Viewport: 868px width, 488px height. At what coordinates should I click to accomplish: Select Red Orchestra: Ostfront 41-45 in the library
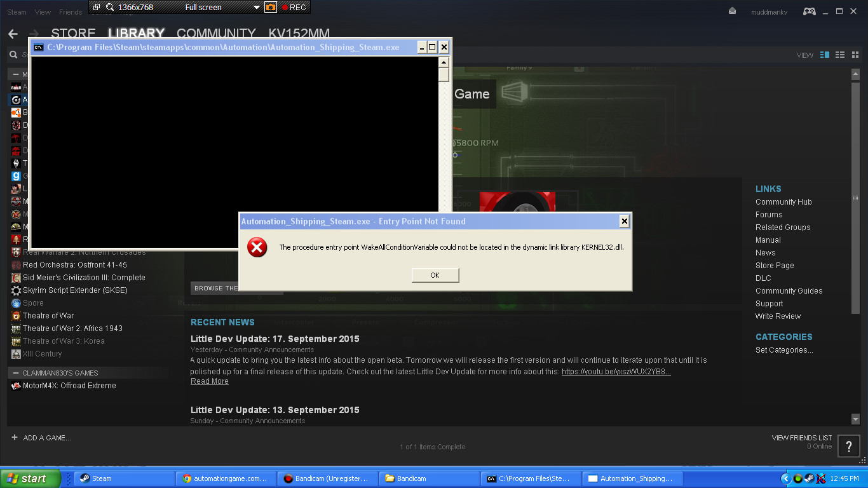click(75, 265)
